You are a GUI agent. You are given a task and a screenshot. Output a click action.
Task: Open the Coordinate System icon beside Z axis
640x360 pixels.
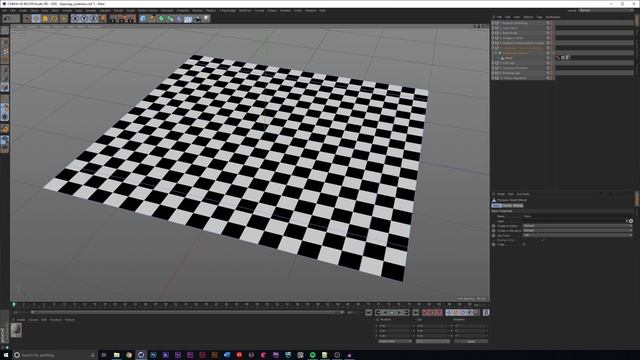(x=102, y=19)
